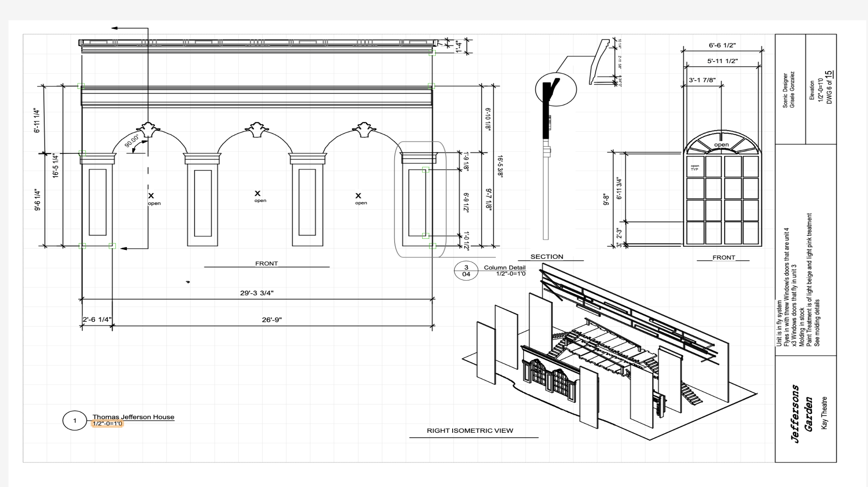Image resolution: width=868 pixels, height=487 pixels.
Task: Select the SECTION view label
Action: click(x=547, y=257)
